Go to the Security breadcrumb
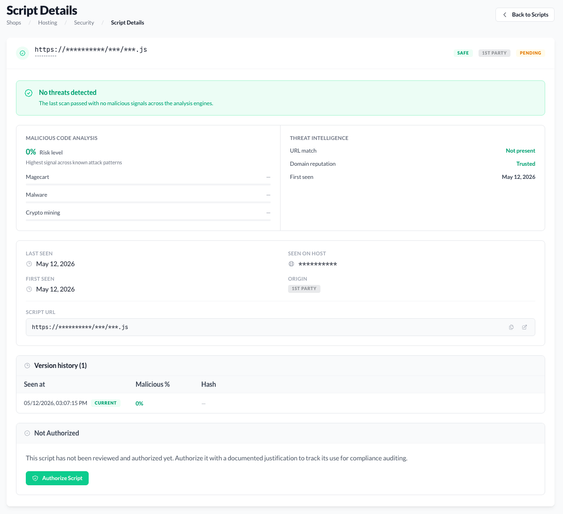Image resolution: width=563 pixels, height=514 pixels. [84, 23]
